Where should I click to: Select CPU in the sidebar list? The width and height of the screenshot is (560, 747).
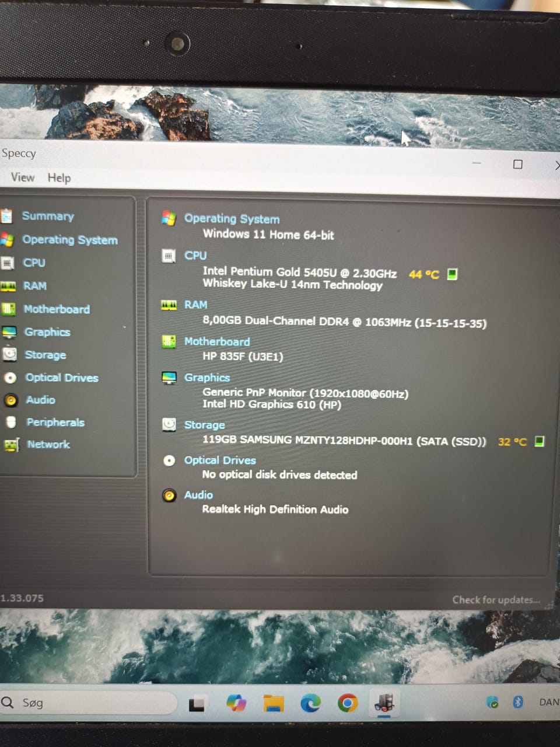(34, 263)
